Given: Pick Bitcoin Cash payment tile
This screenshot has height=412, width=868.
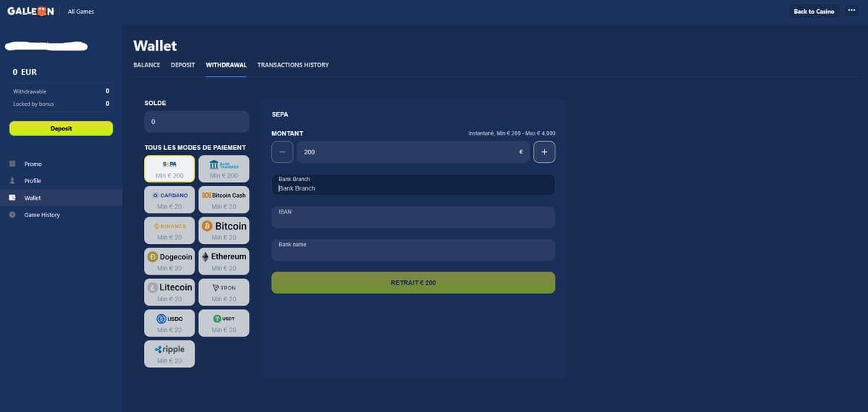Looking at the screenshot, I should (224, 200).
